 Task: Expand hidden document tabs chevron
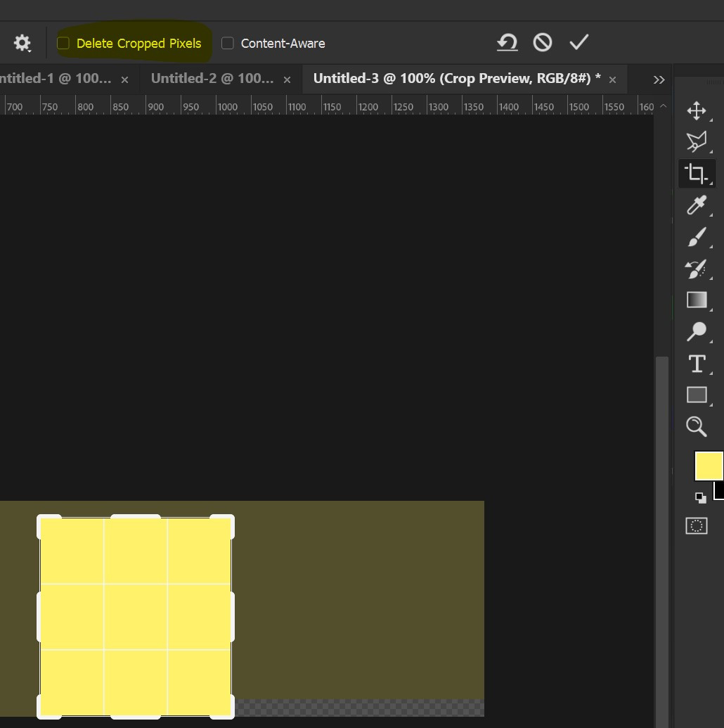659,79
